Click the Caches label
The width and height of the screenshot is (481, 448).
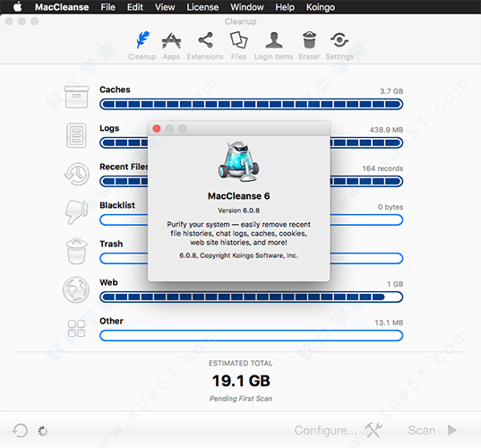pos(115,90)
